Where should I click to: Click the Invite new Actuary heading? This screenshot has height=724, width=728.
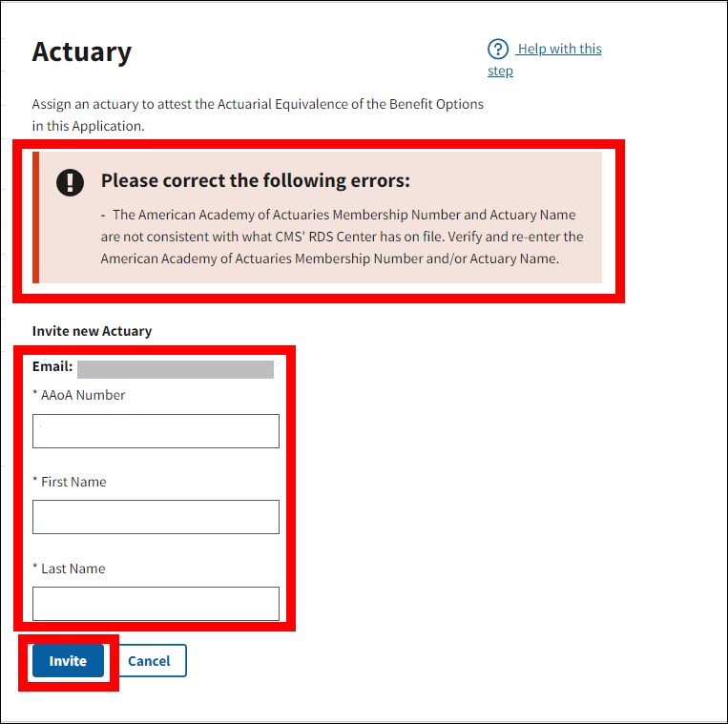tap(92, 331)
